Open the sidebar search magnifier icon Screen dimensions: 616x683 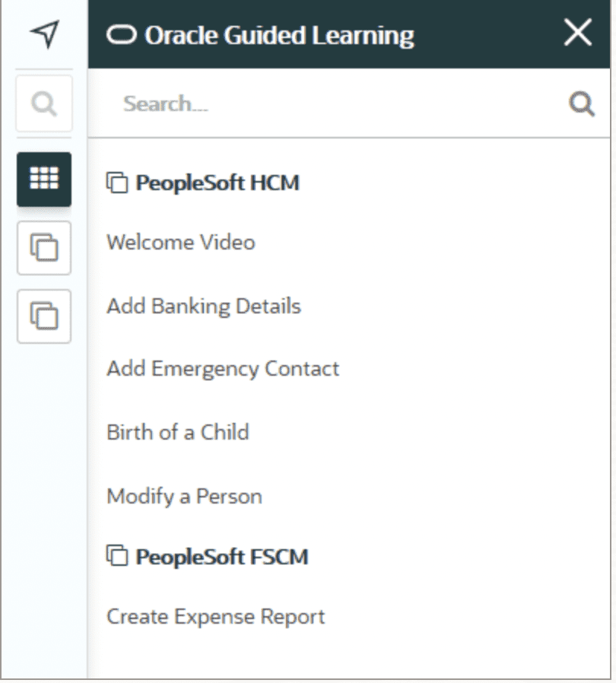coord(44,103)
